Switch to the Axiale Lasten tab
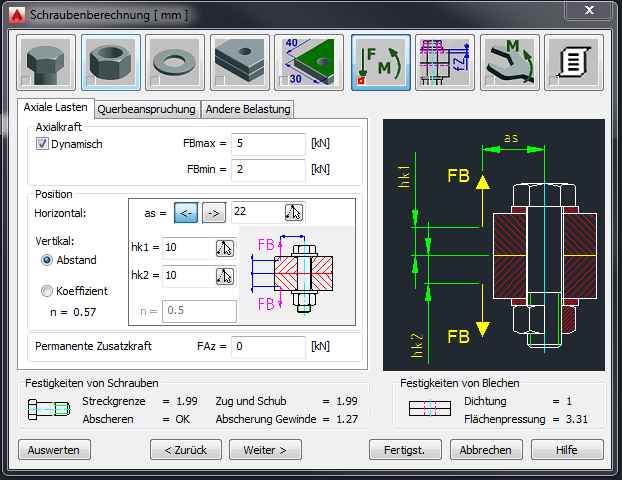Viewport: 622px width, 480px height. (x=56, y=108)
